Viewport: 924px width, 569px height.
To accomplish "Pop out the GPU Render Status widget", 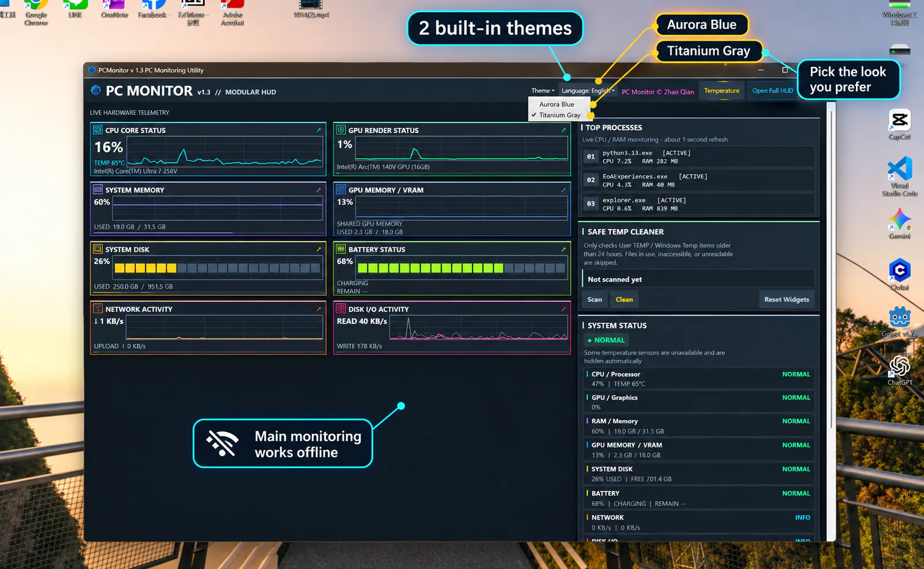I will click(563, 130).
